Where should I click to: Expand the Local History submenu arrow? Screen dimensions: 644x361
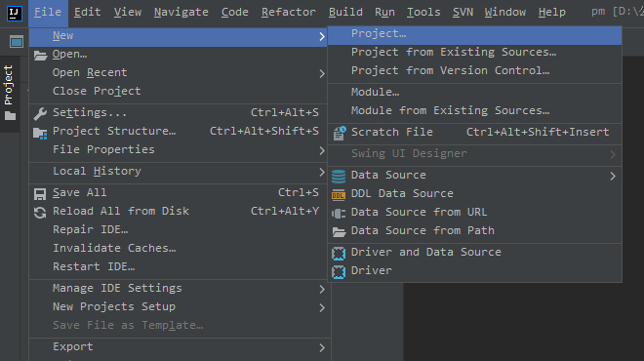[322, 173]
